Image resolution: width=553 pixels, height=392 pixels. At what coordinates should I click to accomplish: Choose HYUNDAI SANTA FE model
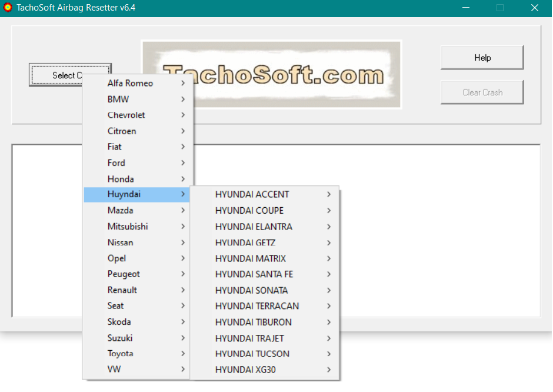[x=265, y=274]
